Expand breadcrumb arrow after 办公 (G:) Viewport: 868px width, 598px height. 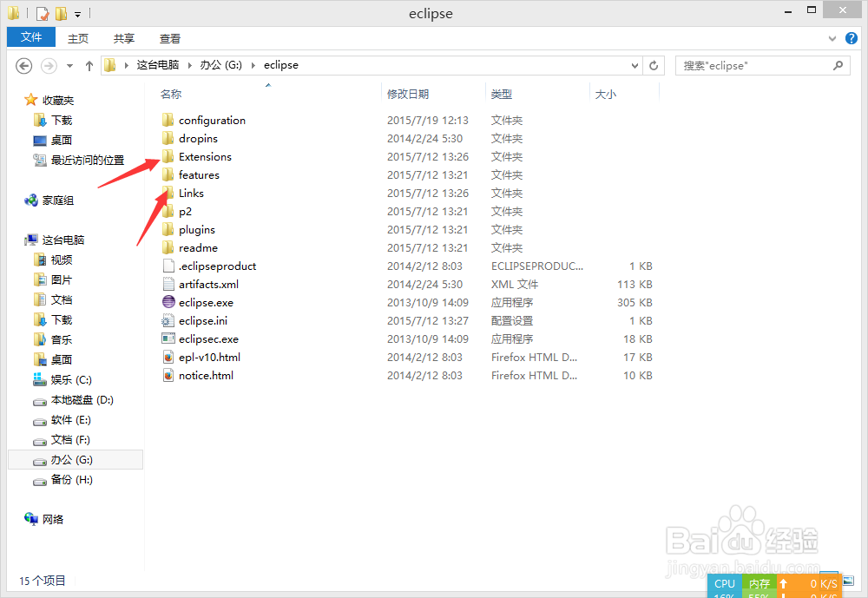pyautogui.click(x=253, y=65)
